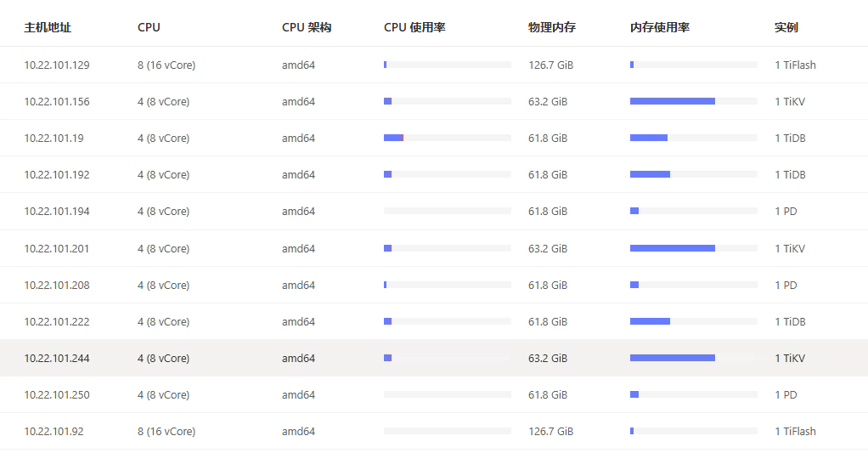Click the highlighted host 10.22.101.244
868x470 pixels.
click(x=57, y=358)
